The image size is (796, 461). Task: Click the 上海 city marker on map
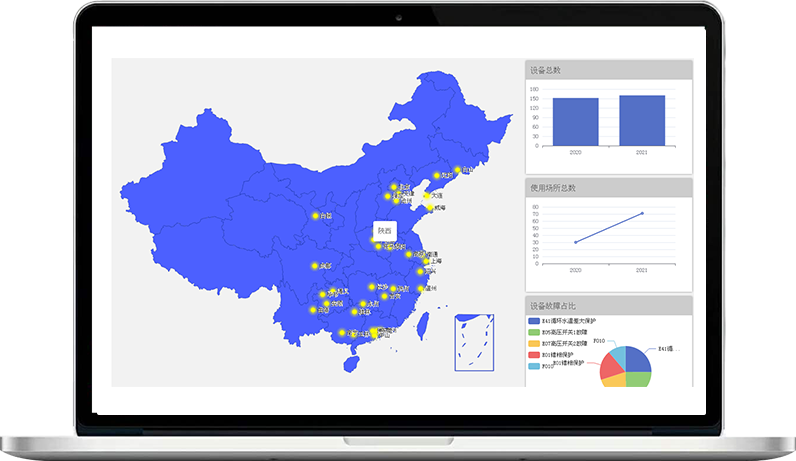click(425, 260)
